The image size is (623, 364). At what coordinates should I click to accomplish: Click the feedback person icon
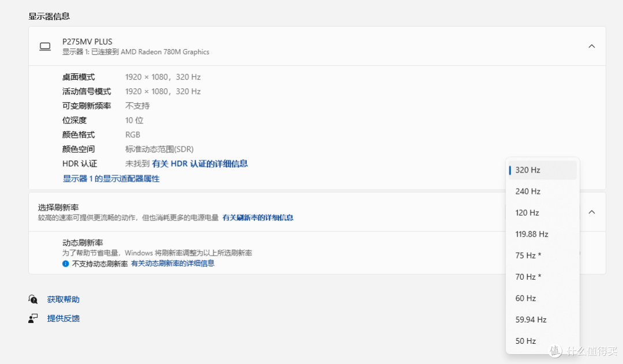(33, 318)
